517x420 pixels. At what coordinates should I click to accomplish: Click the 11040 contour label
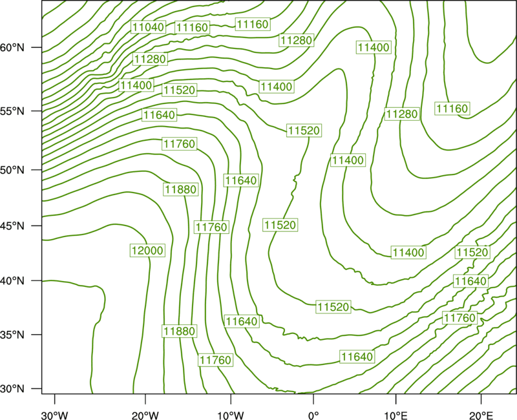tap(148, 27)
